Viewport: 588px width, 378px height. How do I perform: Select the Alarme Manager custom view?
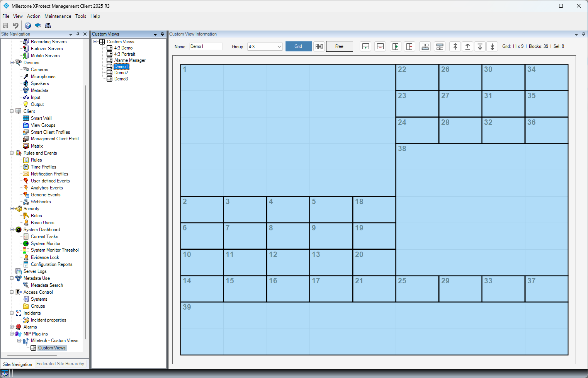tap(130, 60)
